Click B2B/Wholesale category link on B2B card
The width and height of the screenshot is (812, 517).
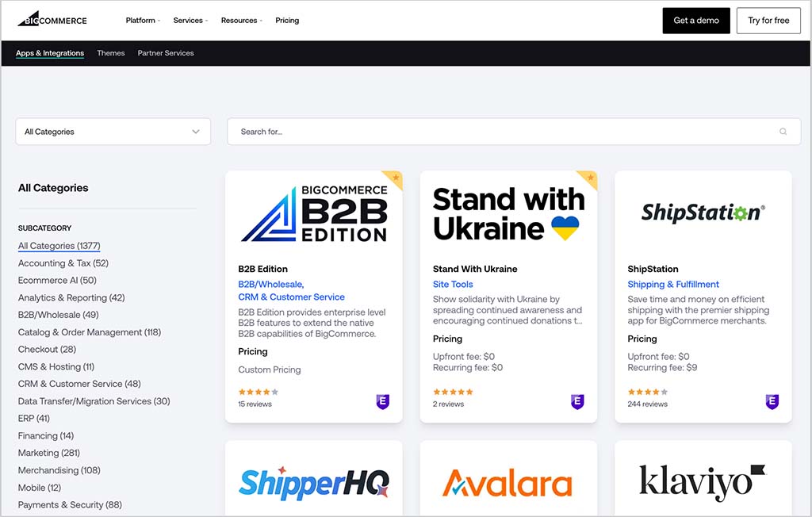[x=271, y=285]
